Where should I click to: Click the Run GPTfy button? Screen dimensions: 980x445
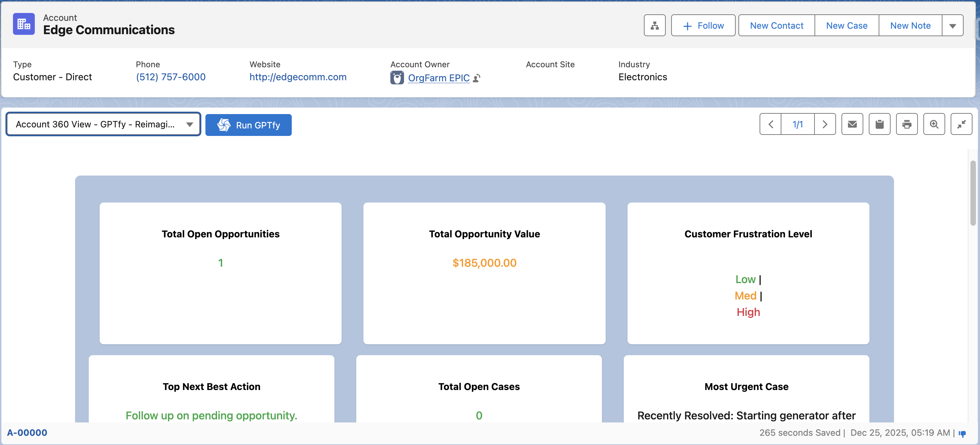(248, 125)
